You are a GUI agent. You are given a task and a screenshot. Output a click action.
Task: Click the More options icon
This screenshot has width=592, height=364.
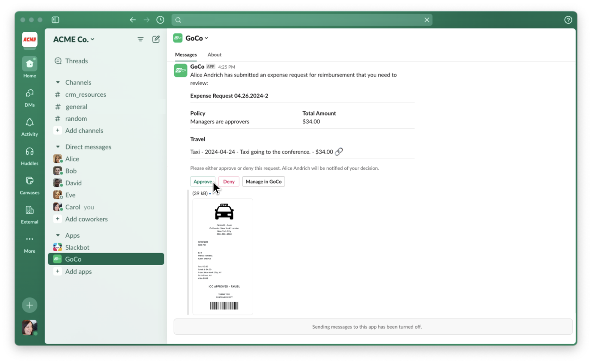(x=29, y=239)
